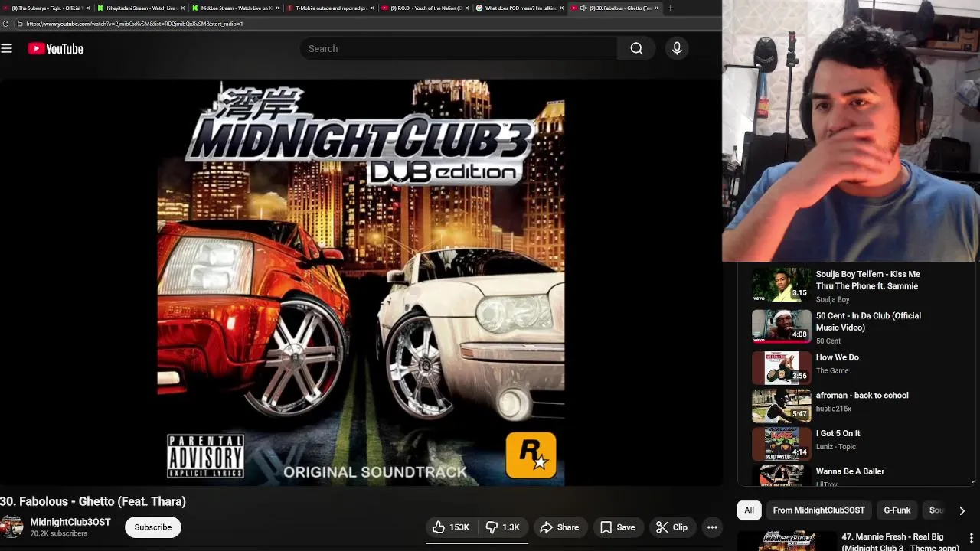Switch to hiheyitsdani Stream Kick tab
This screenshot has height=551, width=980.
140,8
